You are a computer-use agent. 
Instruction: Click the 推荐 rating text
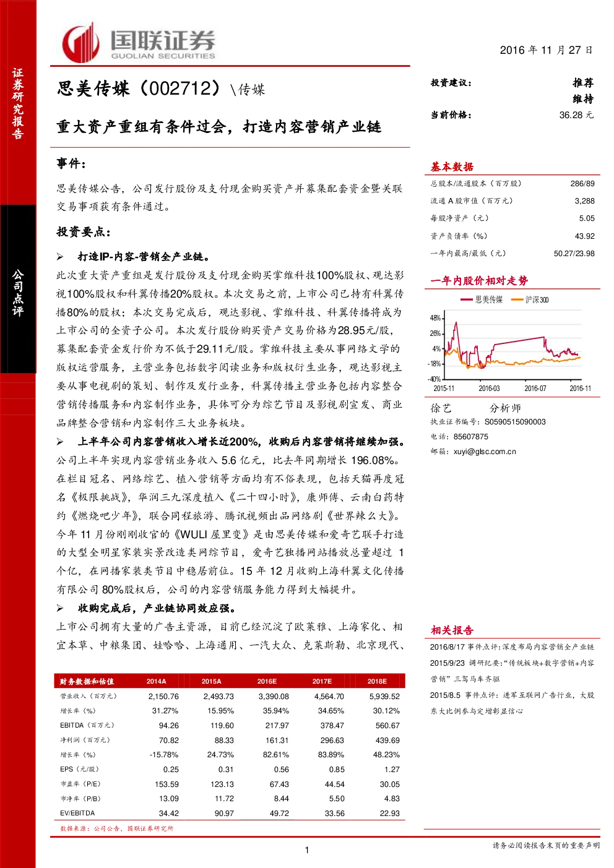click(x=582, y=83)
